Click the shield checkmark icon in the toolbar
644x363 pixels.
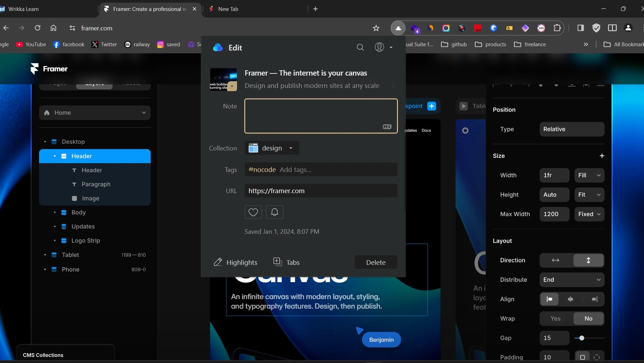(x=596, y=28)
